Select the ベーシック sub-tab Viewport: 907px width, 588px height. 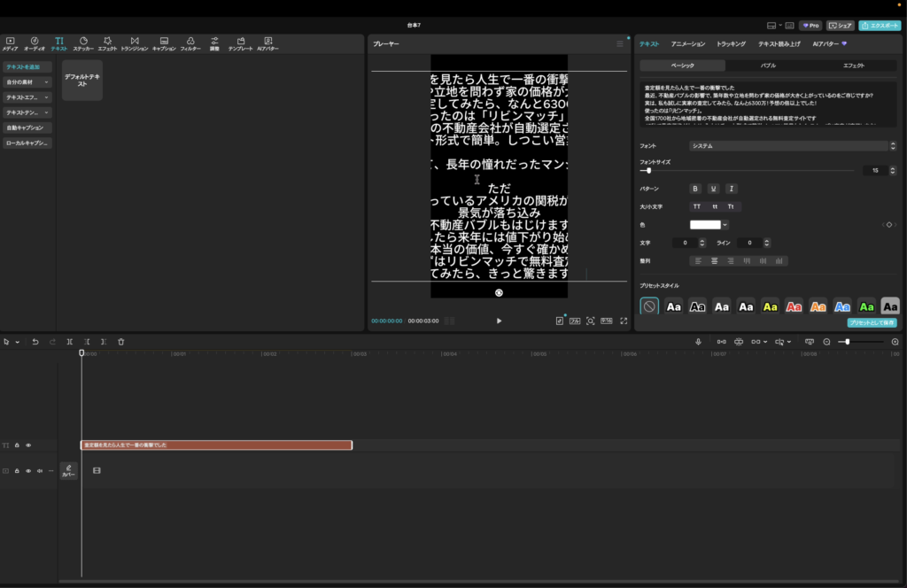(x=683, y=66)
